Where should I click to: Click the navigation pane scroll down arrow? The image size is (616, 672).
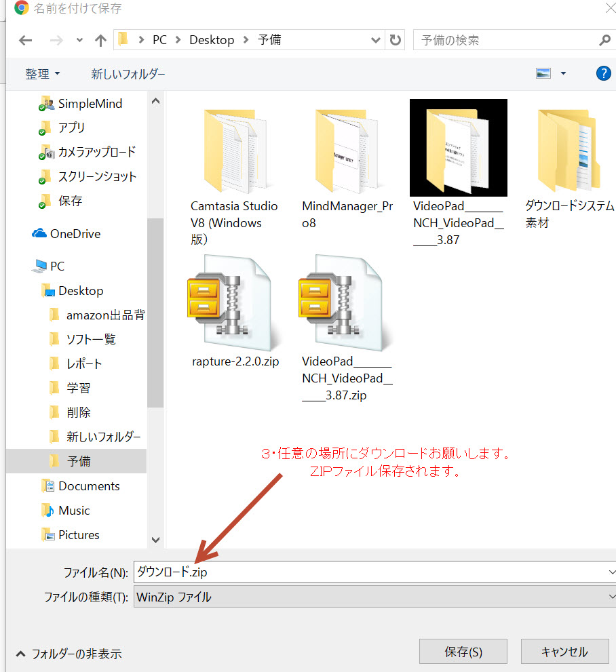pyautogui.click(x=155, y=540)
